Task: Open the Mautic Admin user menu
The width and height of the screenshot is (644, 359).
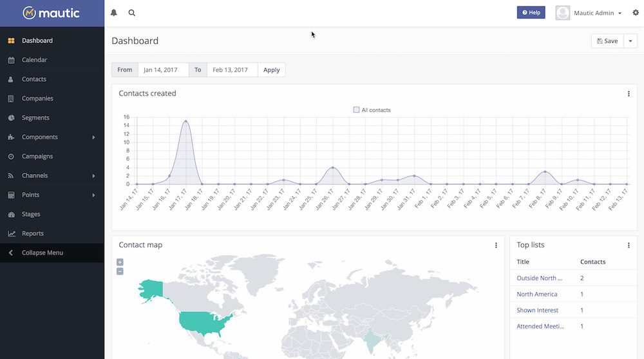Action: [x=589, y=13]
